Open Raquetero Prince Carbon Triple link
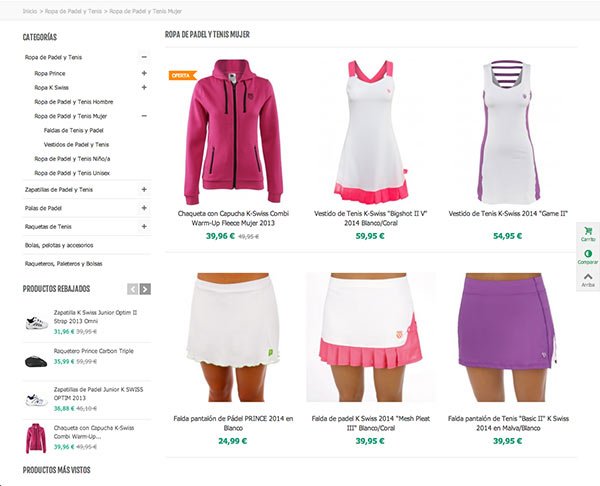This screenshot has height=486, width=600. click(93, 351)
